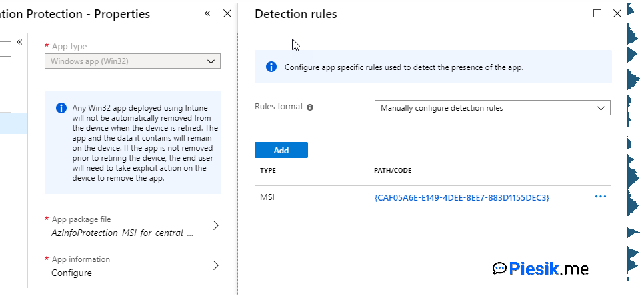Image resolution: width=644 pixels, height=306 pixels.
Task: Close the Properties blade
Action: (x=227, y=13)
